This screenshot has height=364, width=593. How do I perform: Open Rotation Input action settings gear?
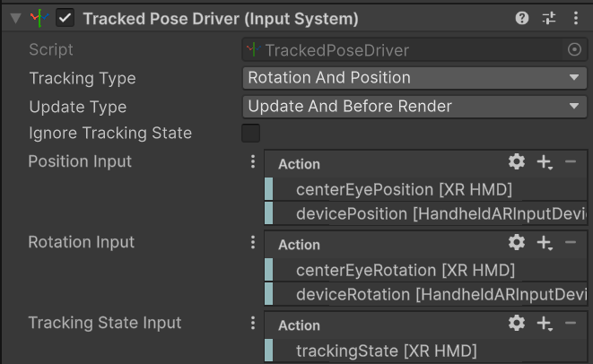coord(517,243)
